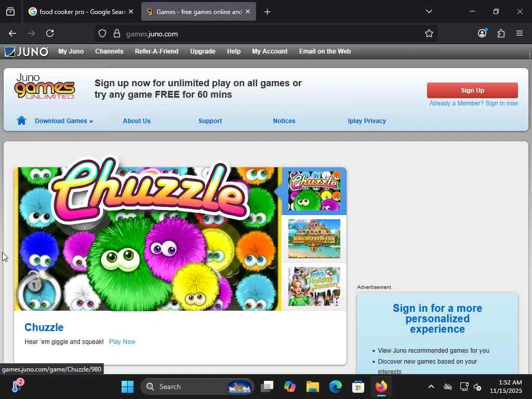The width and height of the screenshot is (532, 399).
Task: Click Already a Member? Sign in now
Action: pyautogui.click(x=473, y=103)
